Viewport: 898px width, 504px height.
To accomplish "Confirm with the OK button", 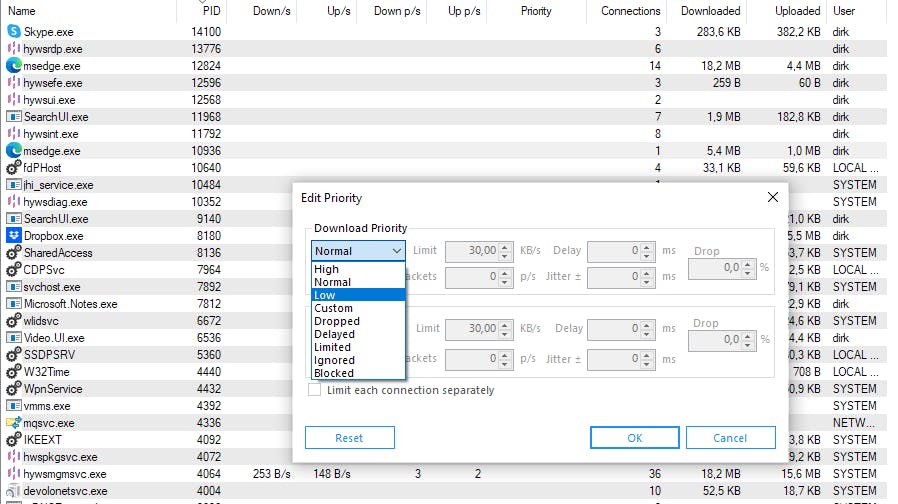I will coord(635,438).
